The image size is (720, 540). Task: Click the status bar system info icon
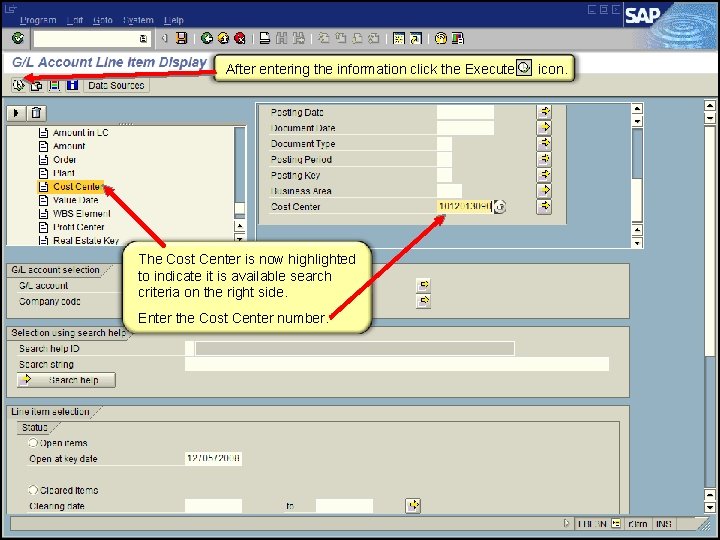(x=616, y=523)
